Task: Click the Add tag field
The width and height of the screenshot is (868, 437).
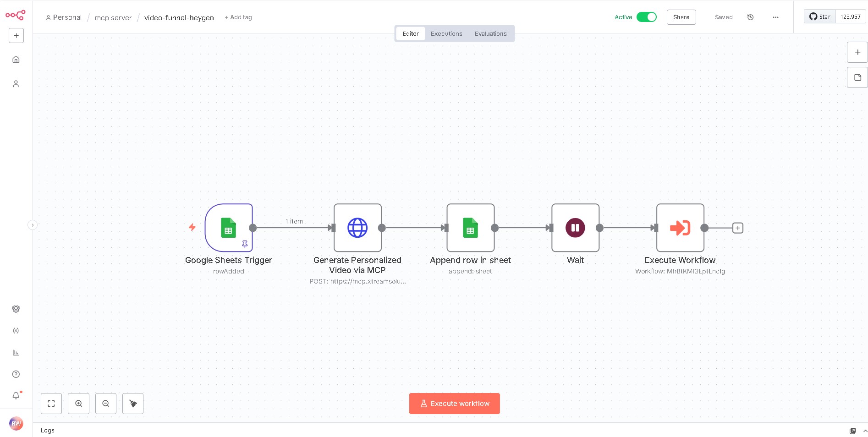Action: (238, 17)
